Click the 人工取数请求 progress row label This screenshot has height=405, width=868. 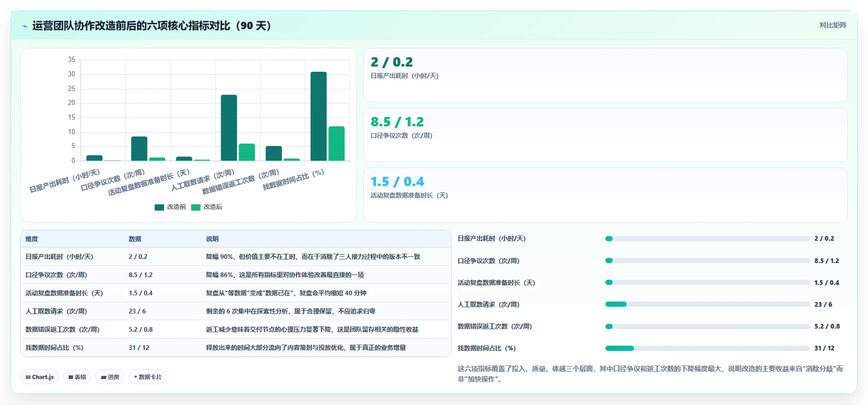488,305
